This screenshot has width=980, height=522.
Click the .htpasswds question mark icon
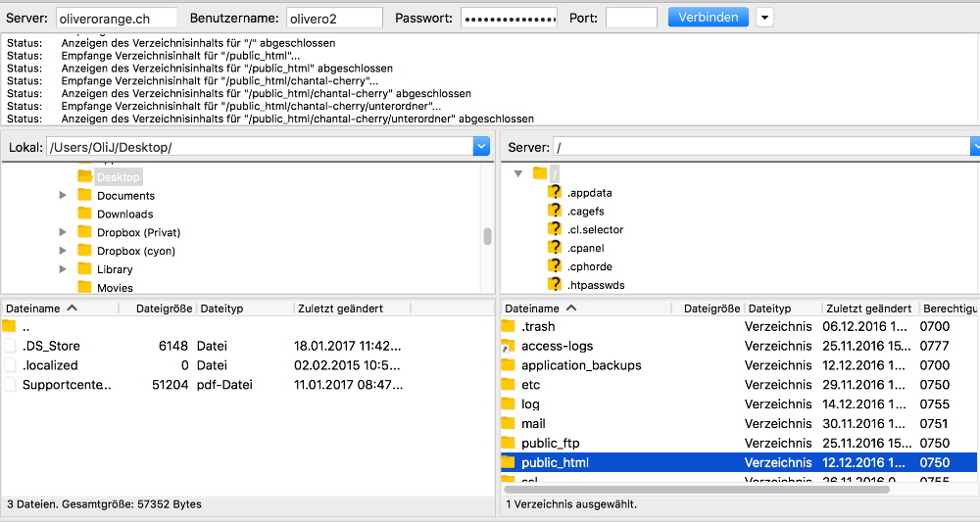[555, 283]
